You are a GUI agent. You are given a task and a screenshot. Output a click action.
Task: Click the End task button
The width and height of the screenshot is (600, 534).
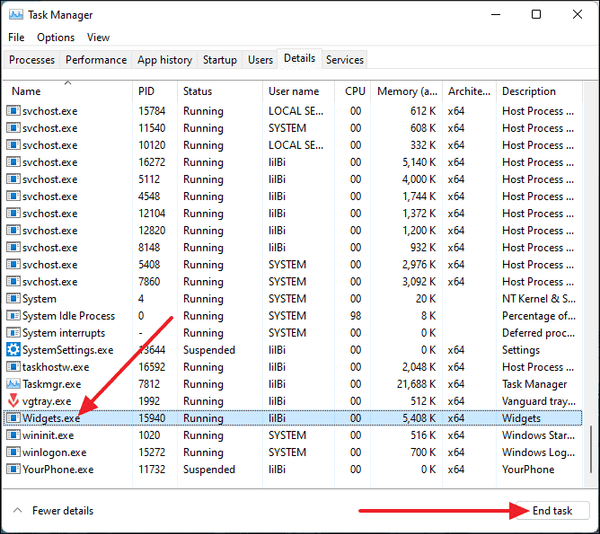(x=552, y=511)
